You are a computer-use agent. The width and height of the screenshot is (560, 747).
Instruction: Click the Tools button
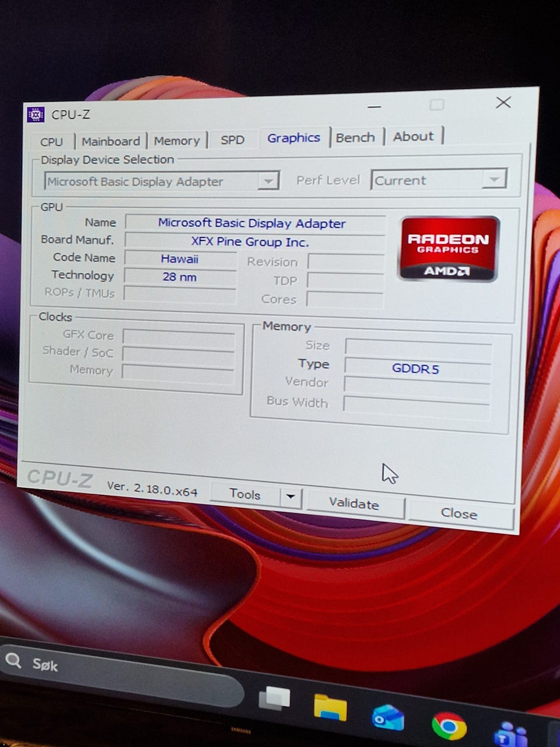244,494
